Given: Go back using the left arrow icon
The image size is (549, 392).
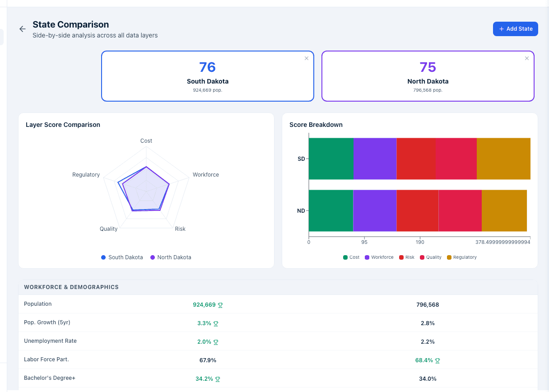Looking at the screenshot, I should point(22,29).
